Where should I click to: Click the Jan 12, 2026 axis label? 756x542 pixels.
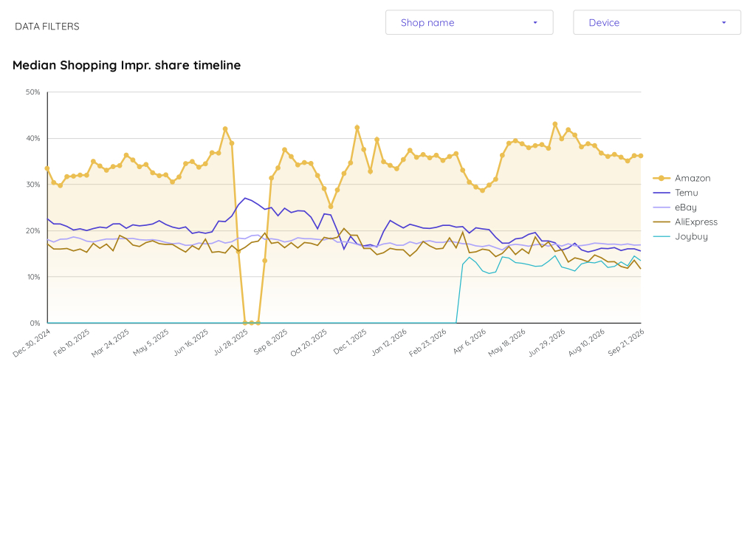click(389, 343)
